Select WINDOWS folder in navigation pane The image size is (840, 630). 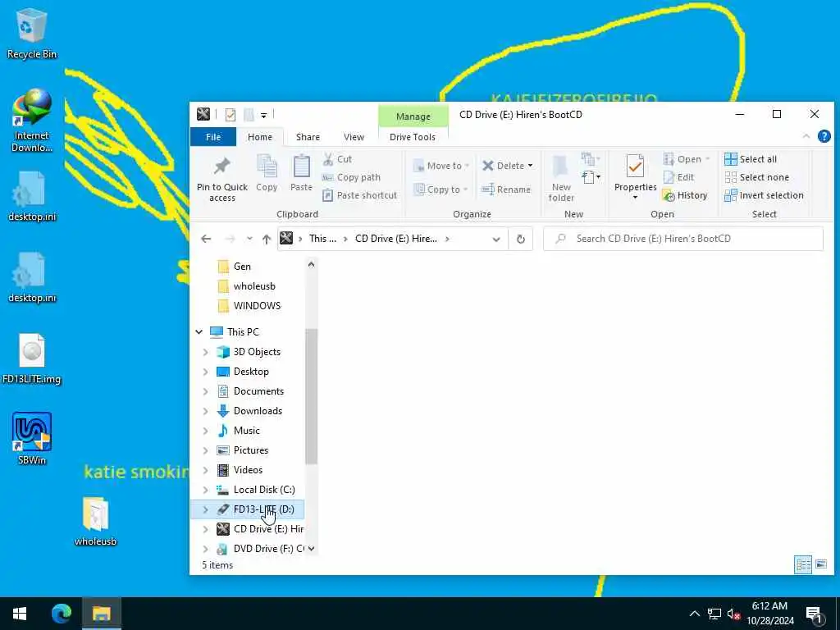click(x=257, y=306)
